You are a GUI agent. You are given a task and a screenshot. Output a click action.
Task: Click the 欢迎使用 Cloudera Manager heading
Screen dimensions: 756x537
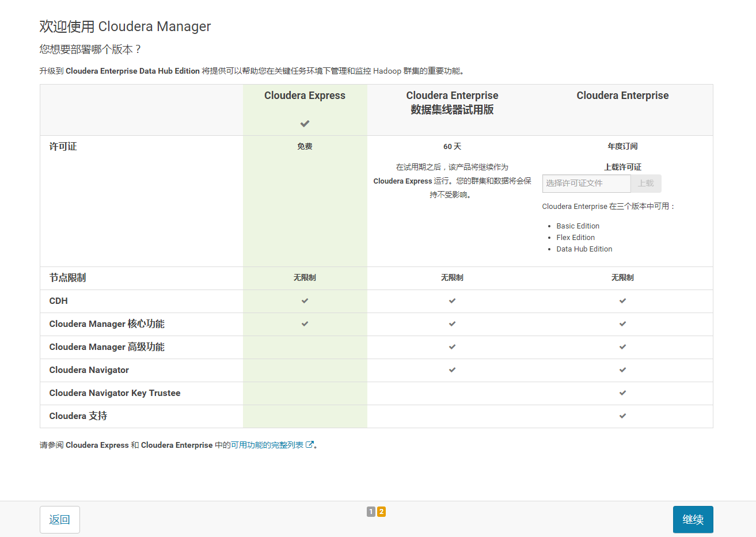pos(125,26)
